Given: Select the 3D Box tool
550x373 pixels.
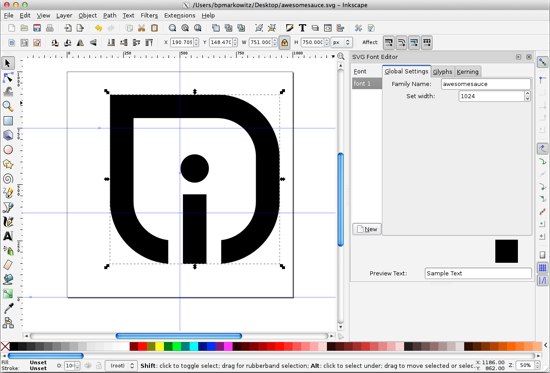Looking at the screenshot, I should (x=8, y=135).
